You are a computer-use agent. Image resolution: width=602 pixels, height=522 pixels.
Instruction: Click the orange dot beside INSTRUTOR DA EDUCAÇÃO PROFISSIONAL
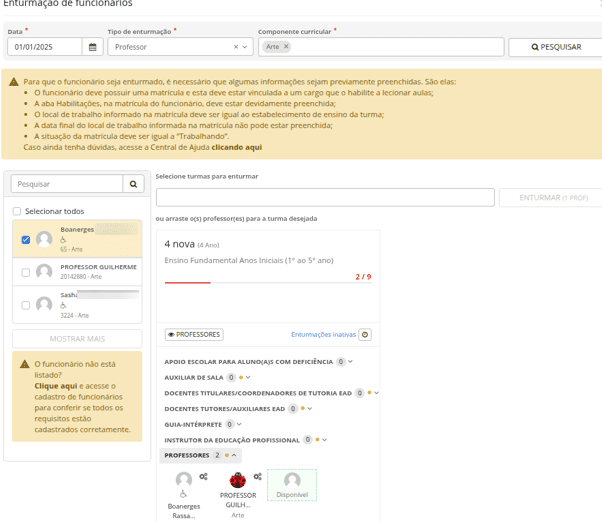[317, 439]
